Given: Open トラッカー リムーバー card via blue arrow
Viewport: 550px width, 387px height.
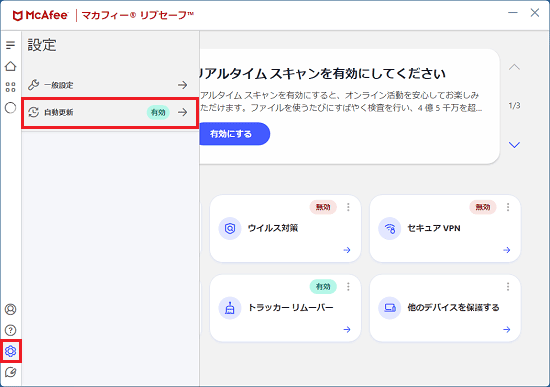Looking at the screenshot, I should coord(347,329).
